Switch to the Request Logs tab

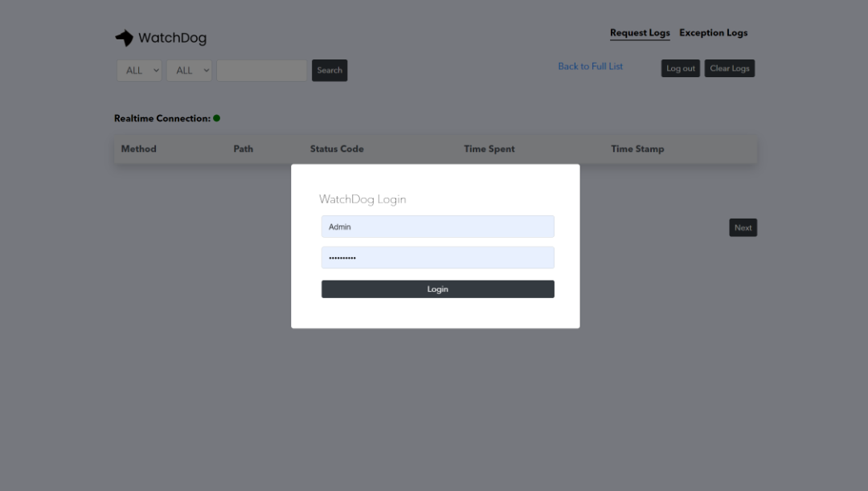tap(640, 33)
